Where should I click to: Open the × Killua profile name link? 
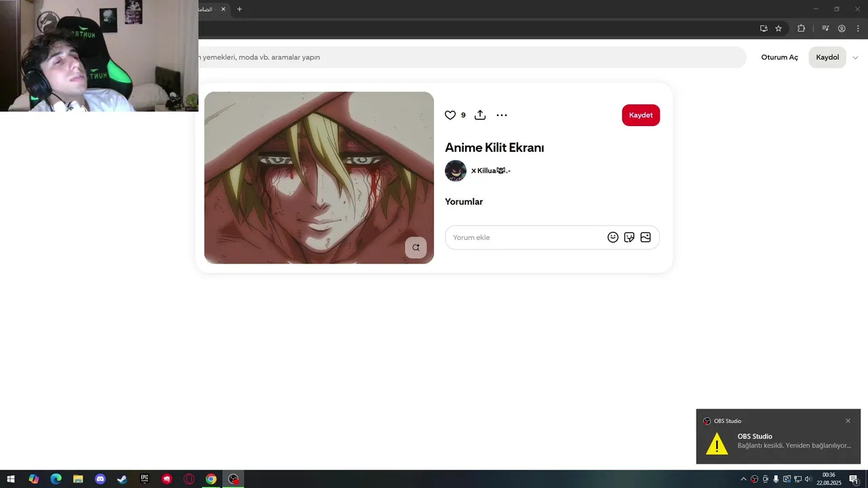(491, 171)
